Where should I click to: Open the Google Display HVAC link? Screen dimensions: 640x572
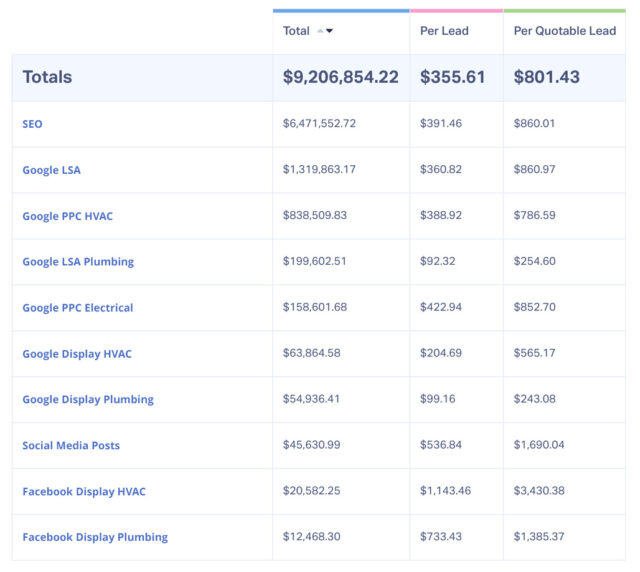coord(77,354)
